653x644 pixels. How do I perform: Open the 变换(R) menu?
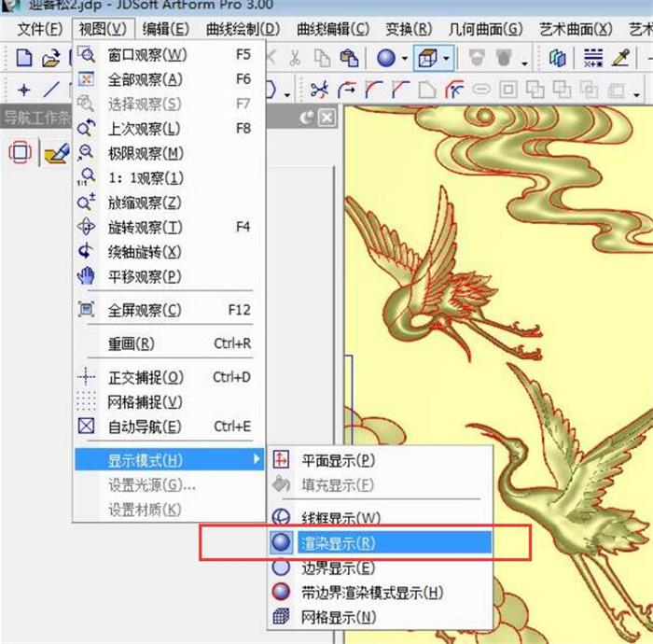pos(409,29)
